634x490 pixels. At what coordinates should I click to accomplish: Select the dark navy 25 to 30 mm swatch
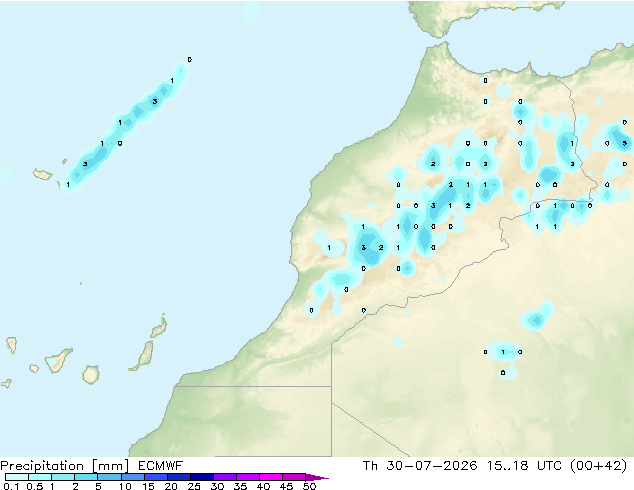coord(202,477)
